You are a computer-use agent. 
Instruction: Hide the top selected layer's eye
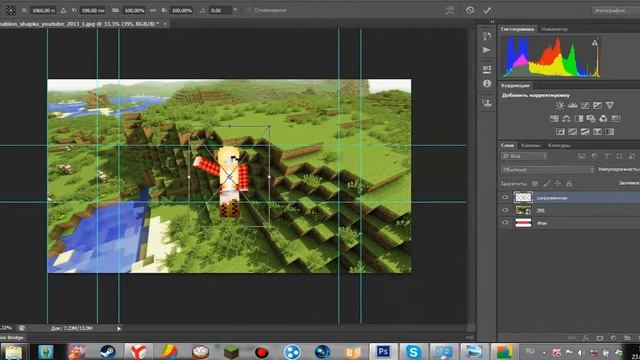point(505,198)
